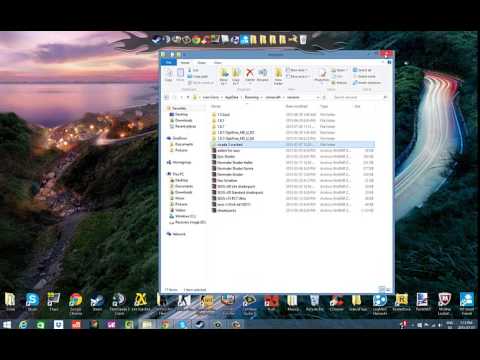
Task: Switch to Large icons view in the status bar
Action: point(388,289)
